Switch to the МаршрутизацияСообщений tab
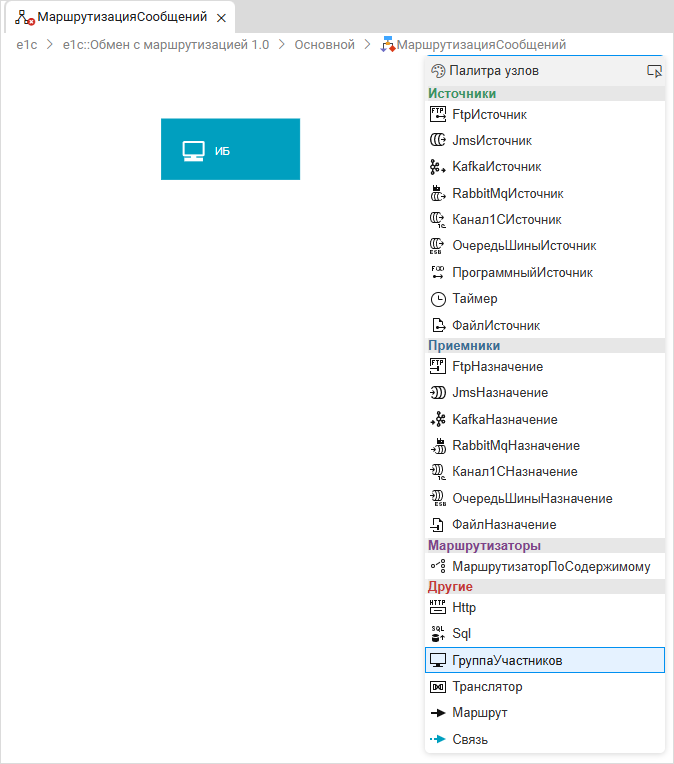674x764 pixels. (121, 17)
